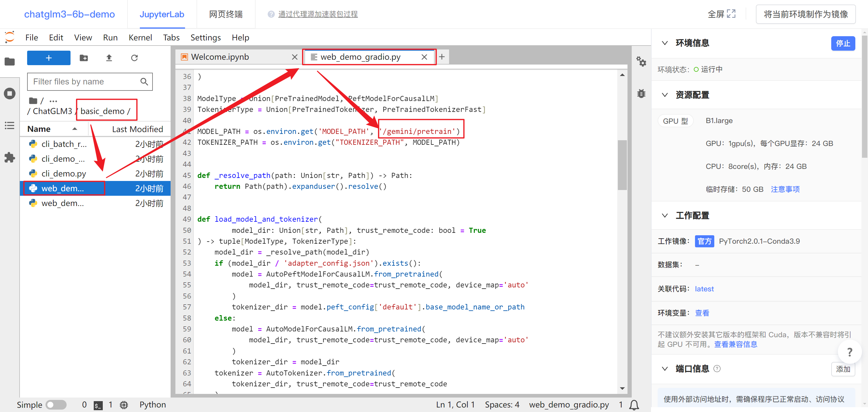Click the search magnifier icon in filter box
Viewport: 868px width, 412px height.
coord(144,82)
